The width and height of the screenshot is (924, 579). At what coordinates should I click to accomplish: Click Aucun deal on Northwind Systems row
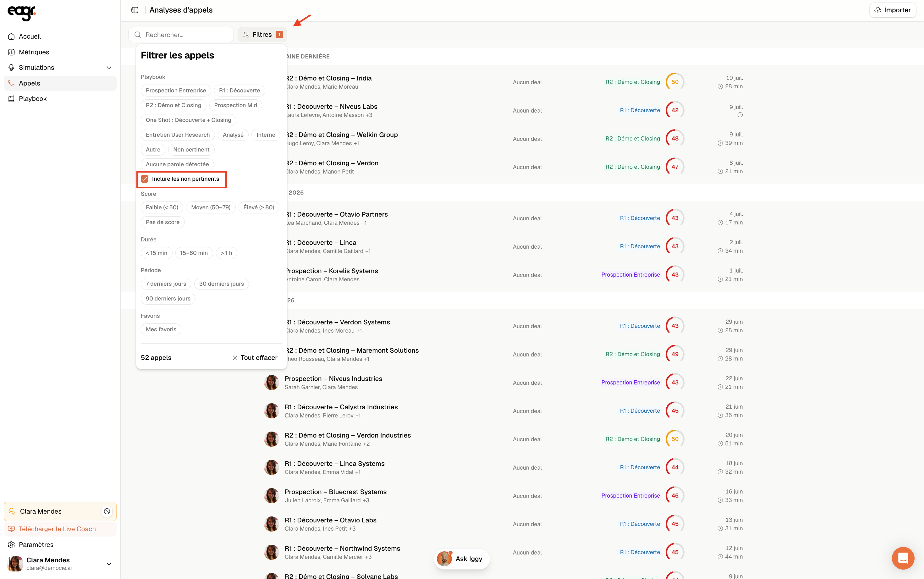pyautogui.click(x=527, y=553)
